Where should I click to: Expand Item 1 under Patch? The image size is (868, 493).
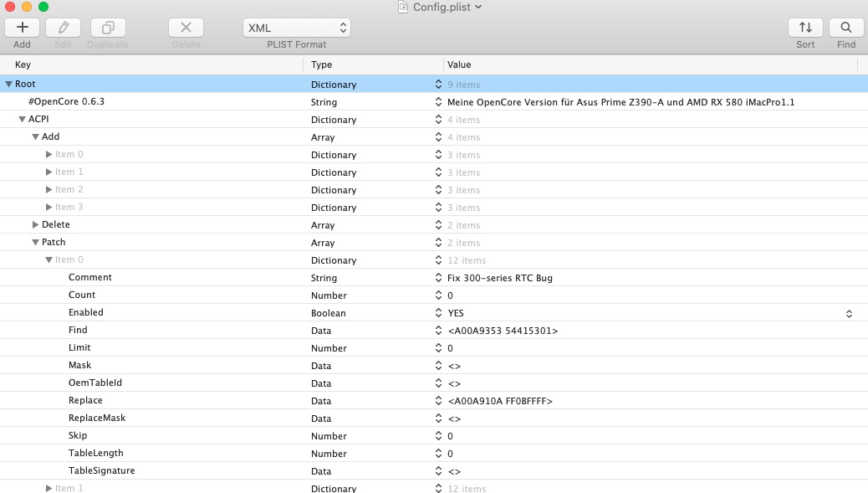[x=49, y=488]
